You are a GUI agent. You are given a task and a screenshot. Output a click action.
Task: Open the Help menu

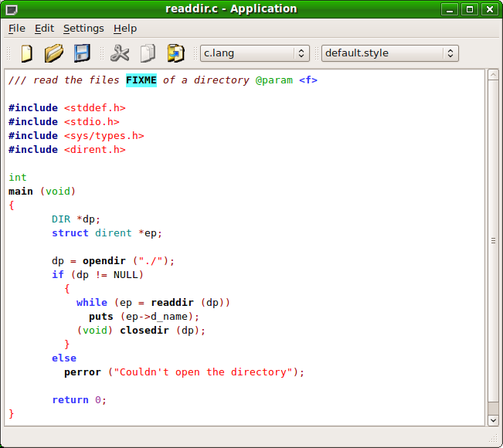click(124, 29)
